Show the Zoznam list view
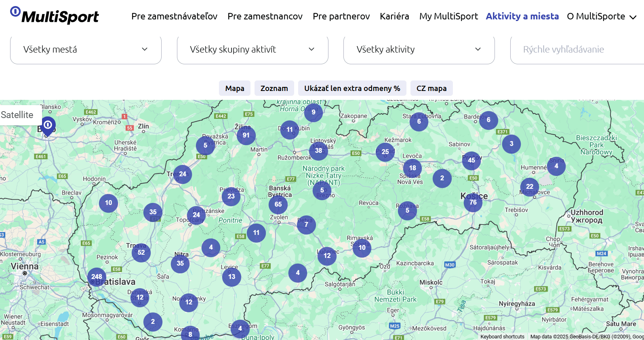This screenshot has height=340, width=644. pyautogui.click(x=274, y=88)
